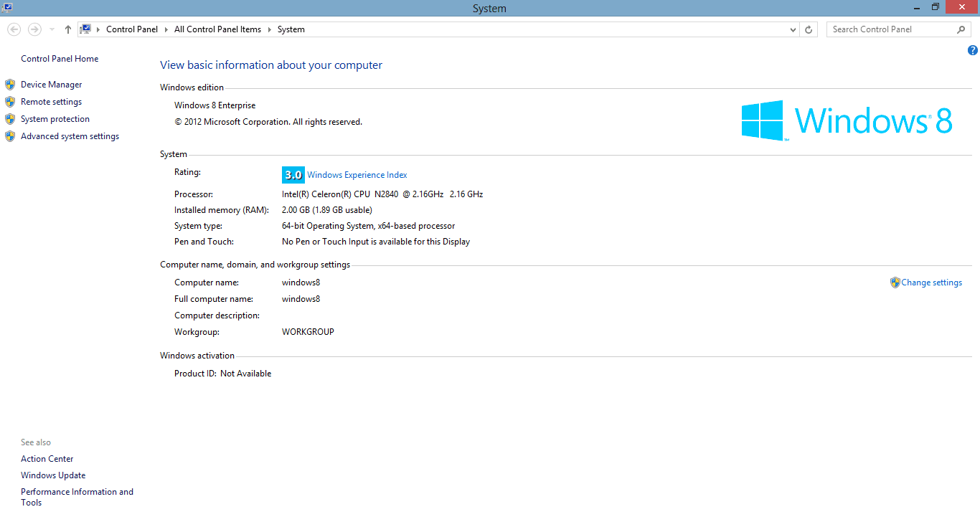Open Advanced system settings

[x=70, y=136]
